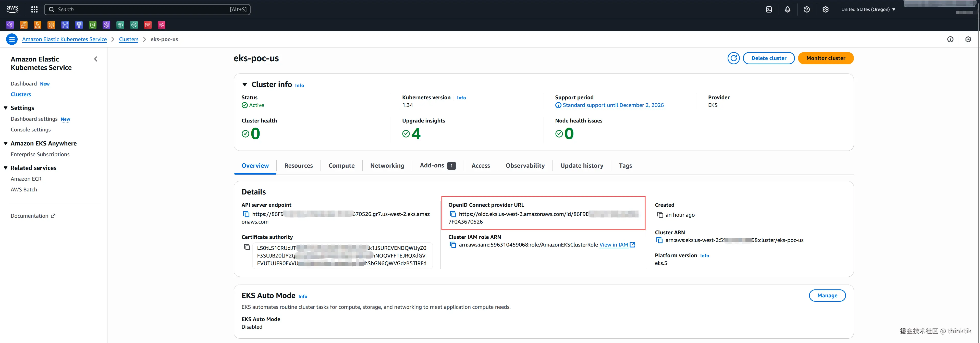Image resolution: width=980 pixels, height=343 pixels.
Task: Click the Monitor cluster button
Action: [826, 58]
